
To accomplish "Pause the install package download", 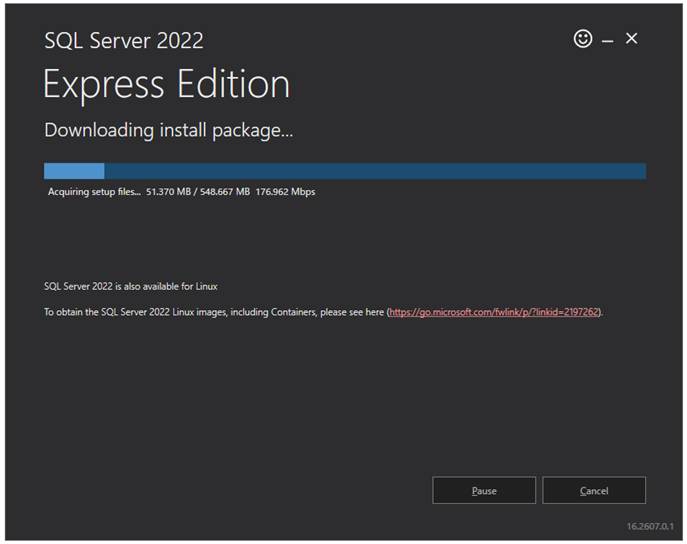I will tap(484, 490).
